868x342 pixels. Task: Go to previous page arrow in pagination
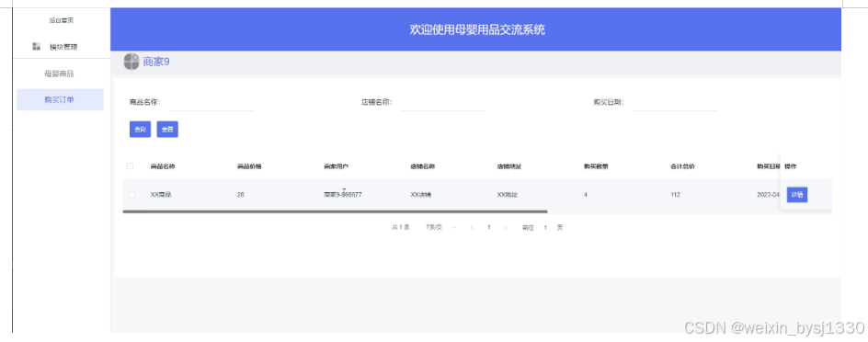(x=472, y=227)
